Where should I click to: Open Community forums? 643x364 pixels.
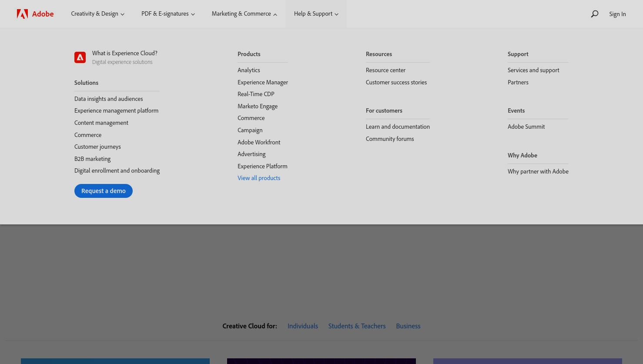tap(390, 139)
